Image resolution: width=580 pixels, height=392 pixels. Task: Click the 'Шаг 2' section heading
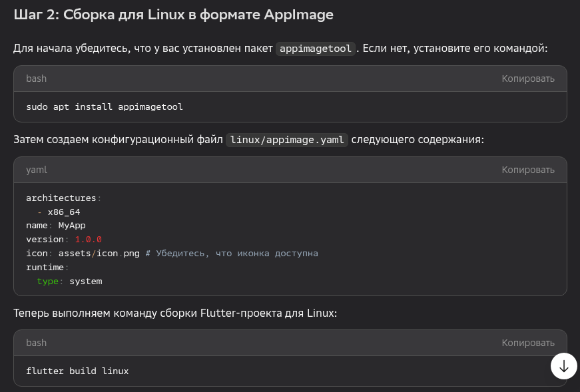[x=173, y=15]
